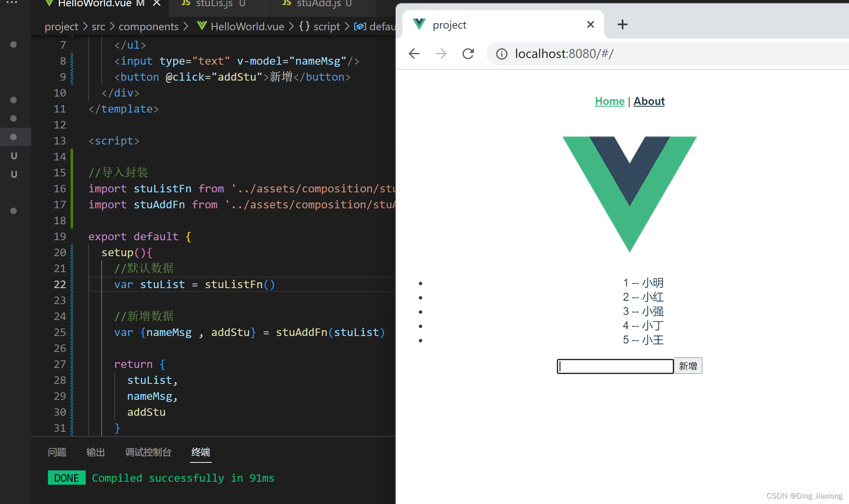
Task: Open a new browser tab
Action: 622,24
